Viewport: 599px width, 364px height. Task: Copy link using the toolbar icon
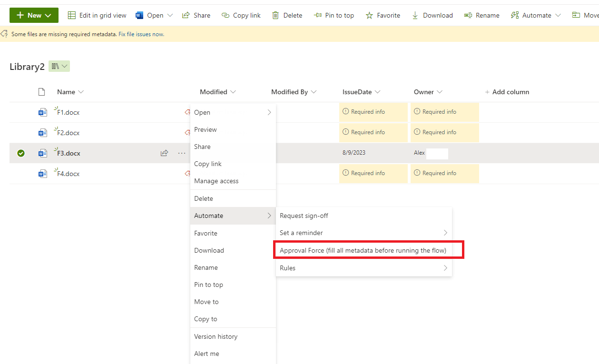pos(241,15)
